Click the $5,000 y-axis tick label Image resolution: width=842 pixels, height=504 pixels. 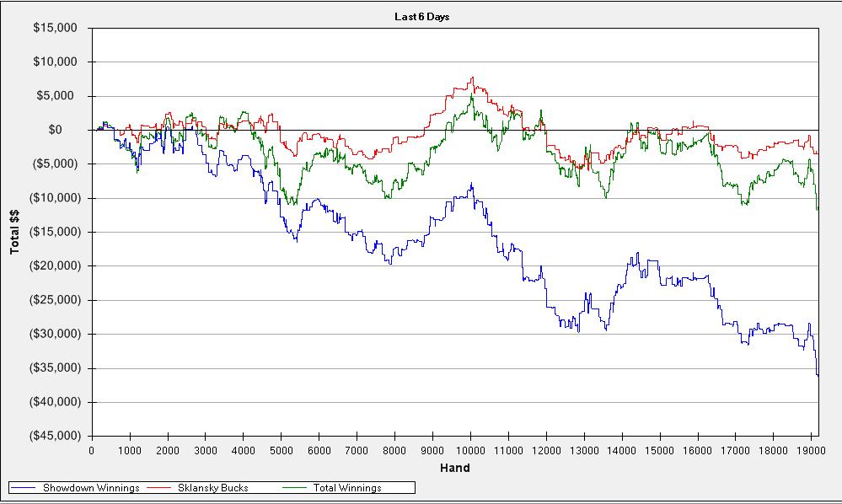pyautogui.click(x=58, y=96)
